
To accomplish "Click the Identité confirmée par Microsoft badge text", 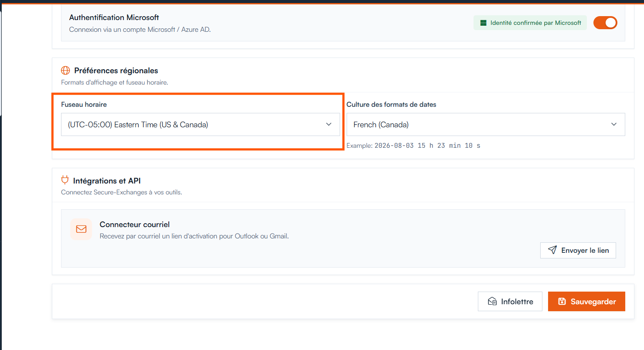I will pos(536,23).
